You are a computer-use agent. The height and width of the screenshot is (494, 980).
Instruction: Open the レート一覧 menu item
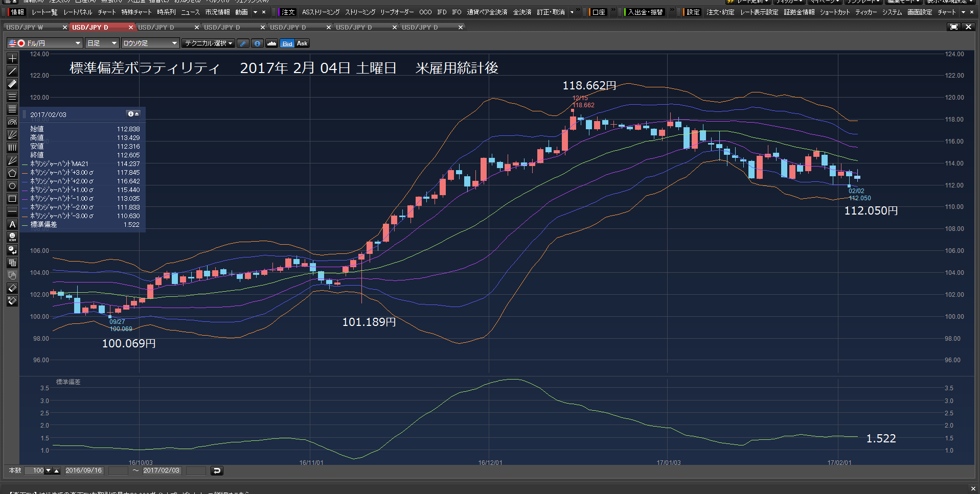(44, 12)
